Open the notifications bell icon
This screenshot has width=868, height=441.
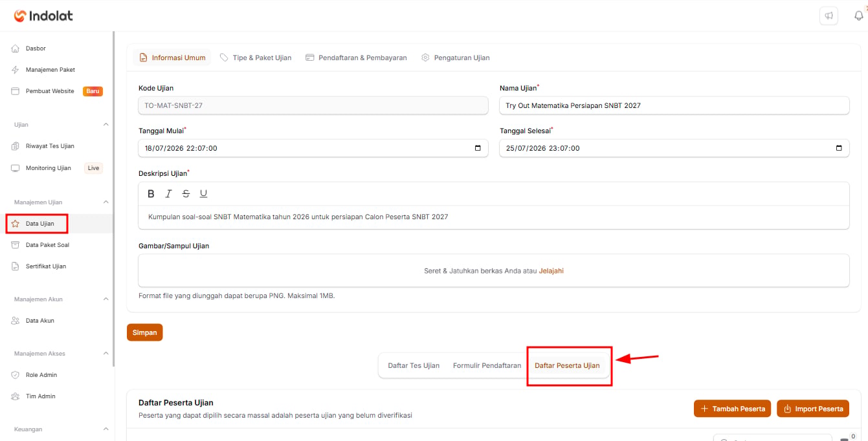pyautogui.click(x=859, y=16)
